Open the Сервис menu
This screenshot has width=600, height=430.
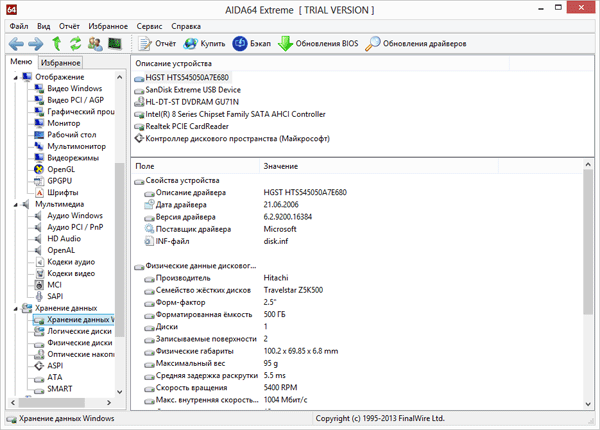149,26
